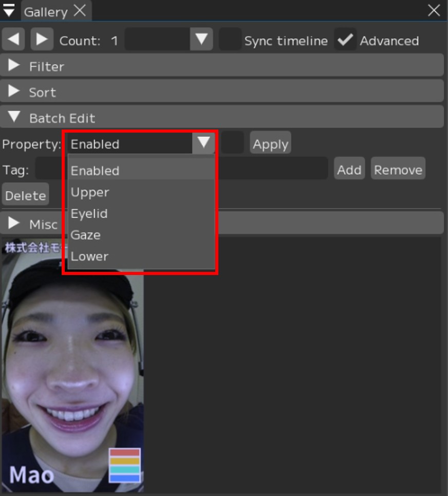Collapse the Batch Edit section

click(62, 118)
